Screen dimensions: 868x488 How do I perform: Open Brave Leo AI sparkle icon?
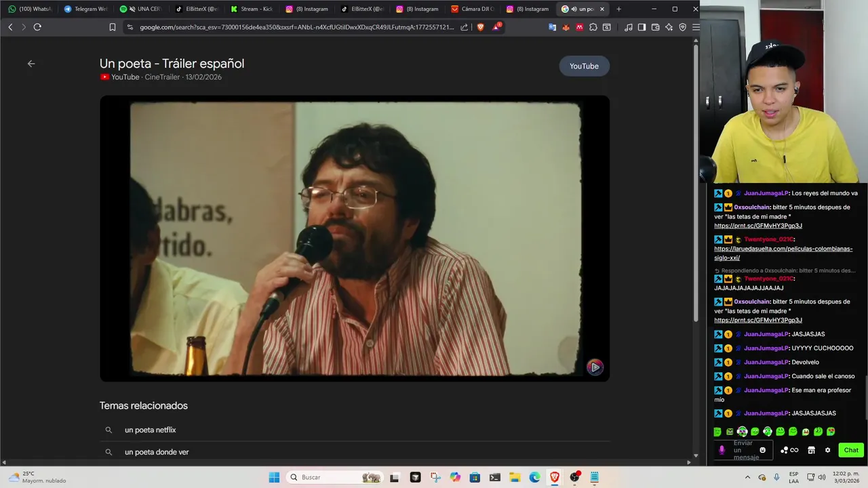tap(669, 27)
